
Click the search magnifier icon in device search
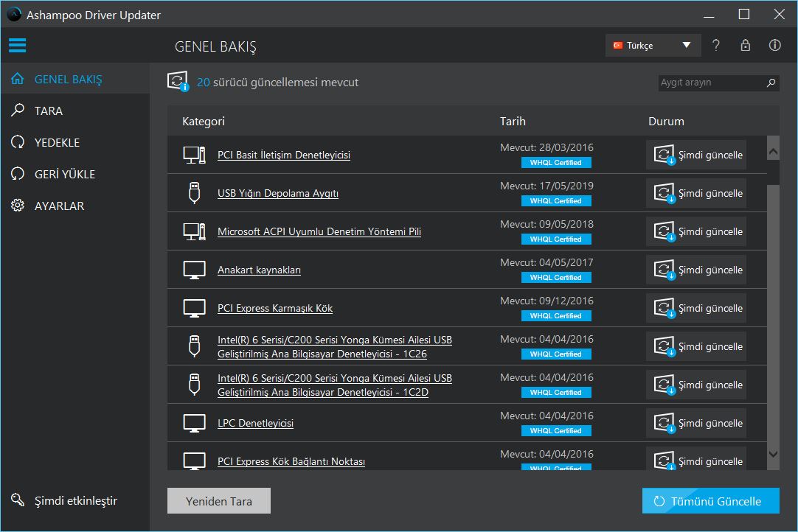[771, 83]
